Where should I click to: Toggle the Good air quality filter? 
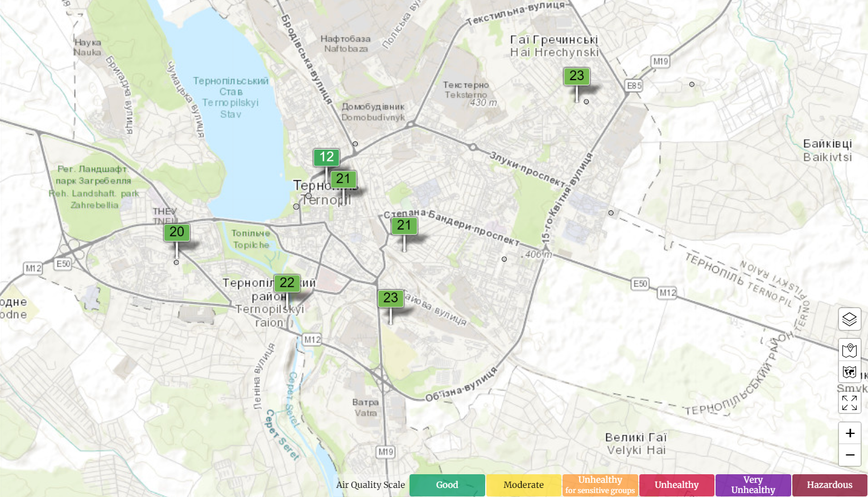pyautogui.click(x=447, y=485)
